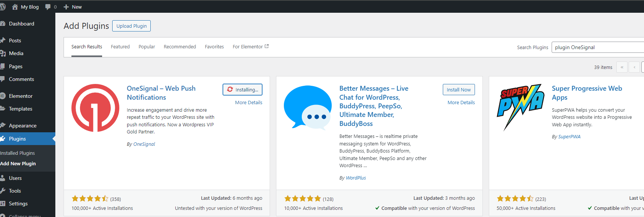This screenshot has height=217, width=644.
Task: Switch to the Recommended tab
Action: 180,47
